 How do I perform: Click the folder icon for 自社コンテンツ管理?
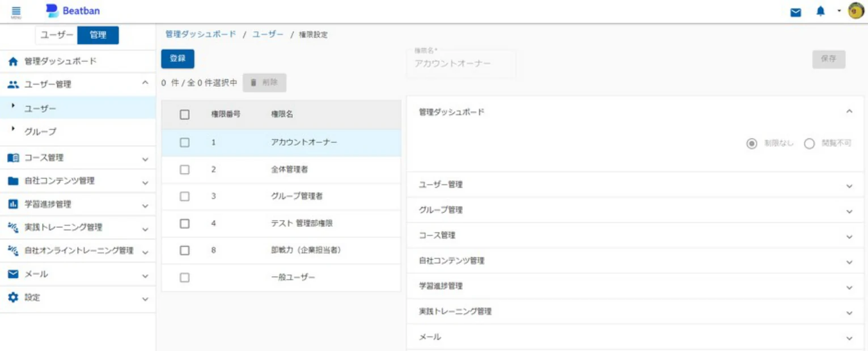point(14,181)
